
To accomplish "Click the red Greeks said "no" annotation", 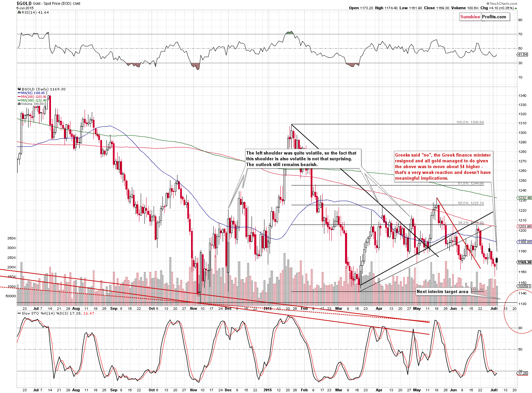I will (443, 166).
